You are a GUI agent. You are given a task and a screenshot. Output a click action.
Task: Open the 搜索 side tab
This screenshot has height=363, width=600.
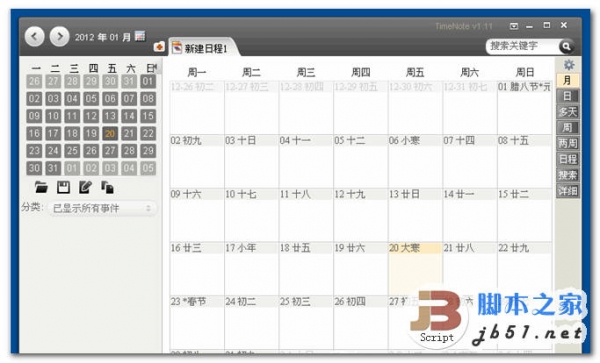click(568, 175)
